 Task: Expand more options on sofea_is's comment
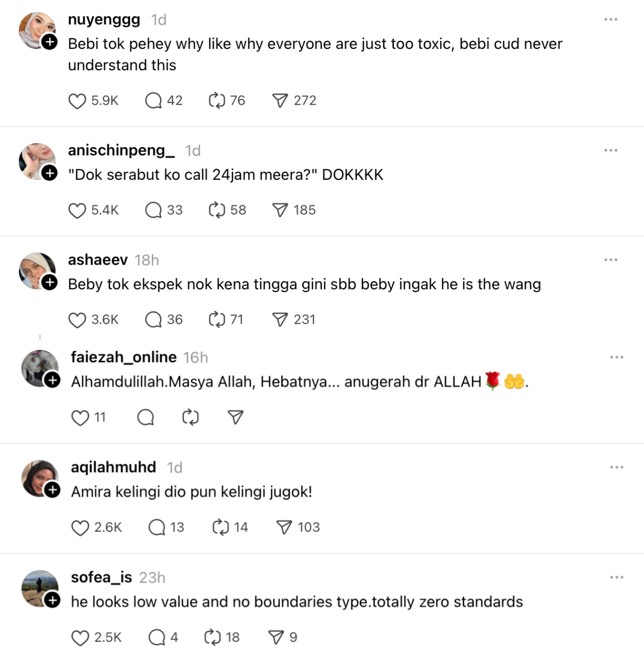pos(617,577)
